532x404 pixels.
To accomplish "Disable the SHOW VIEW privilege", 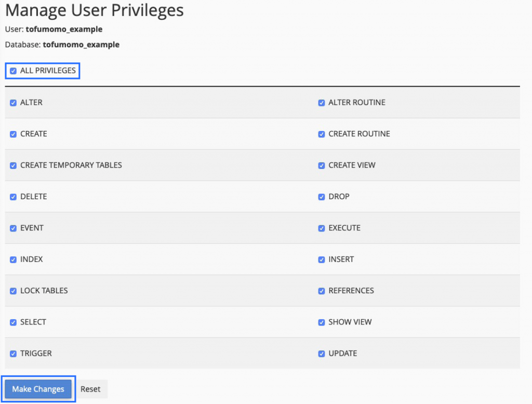I will pos(322,322).
